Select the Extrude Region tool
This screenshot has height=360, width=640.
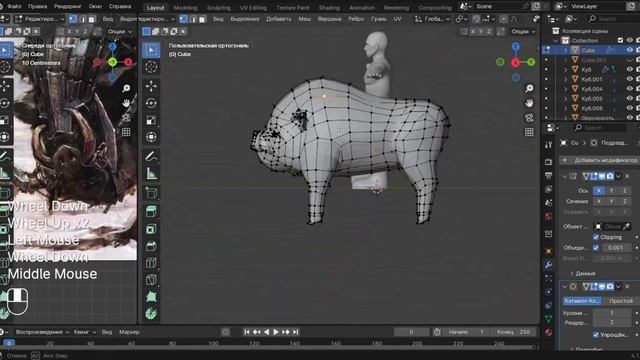pyautogui.click(x=151, y=211)
